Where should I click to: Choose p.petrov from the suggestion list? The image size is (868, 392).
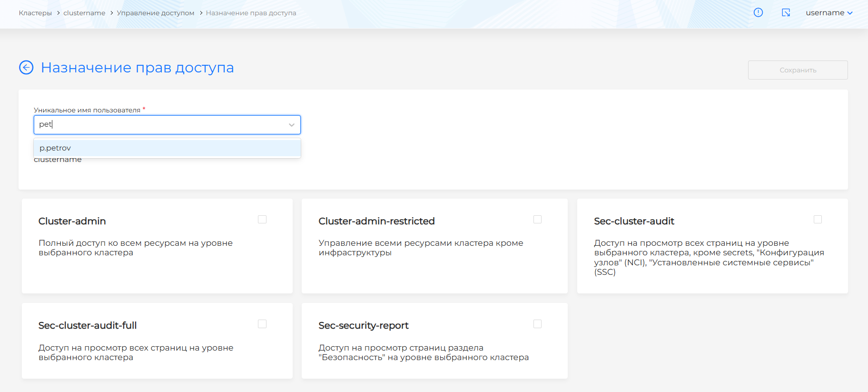[55, 148]
